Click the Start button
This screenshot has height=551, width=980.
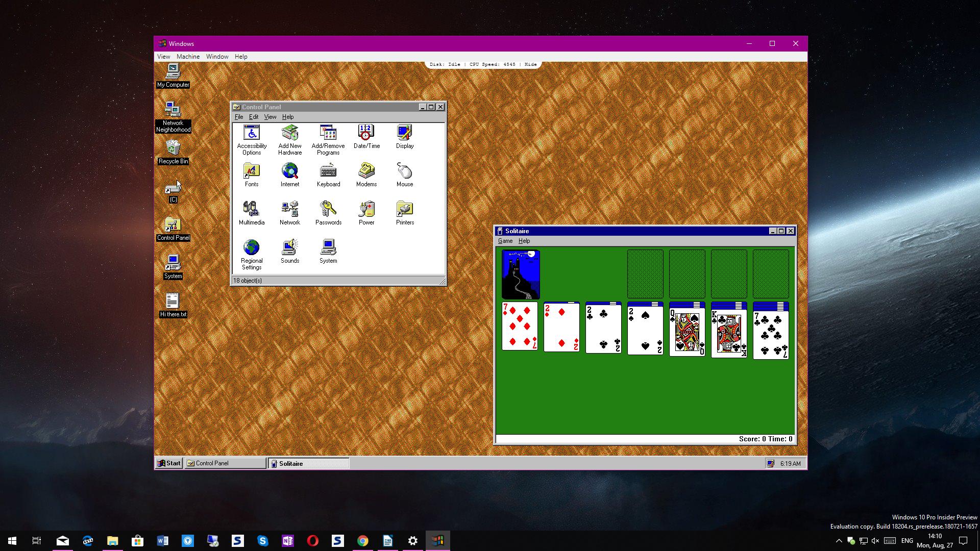pos(168,463)
